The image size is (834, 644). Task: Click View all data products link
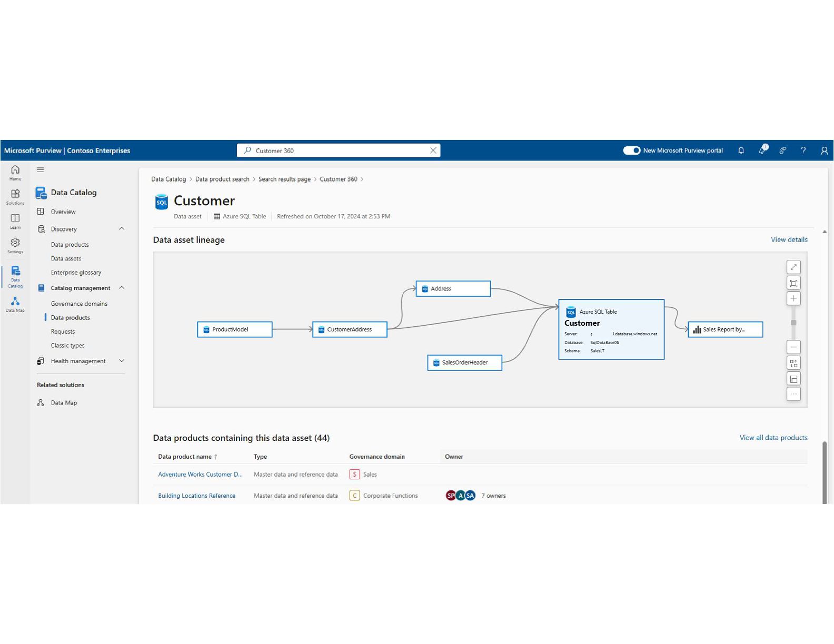(773, 437)
